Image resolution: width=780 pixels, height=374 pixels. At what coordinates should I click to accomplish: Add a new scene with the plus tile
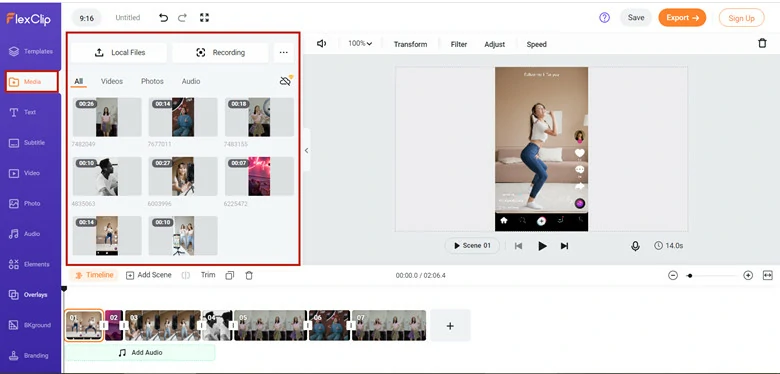tap(450, 325)
